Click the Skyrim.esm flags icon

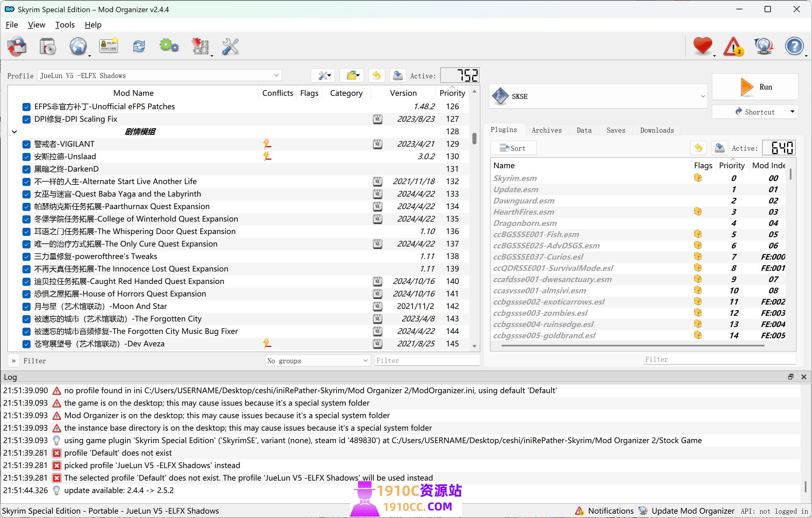tap(698, 178)
